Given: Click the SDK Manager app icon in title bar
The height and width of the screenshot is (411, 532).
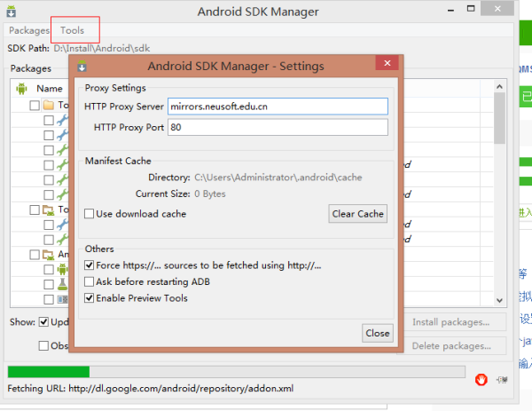Looking at the screenshot, I should point(12,12).
